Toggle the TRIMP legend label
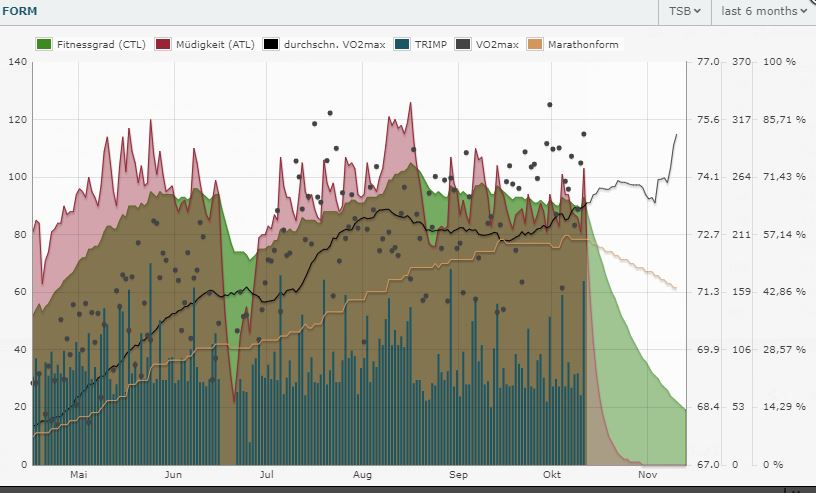This screenshot has height=493, width=816. point(430,45)
